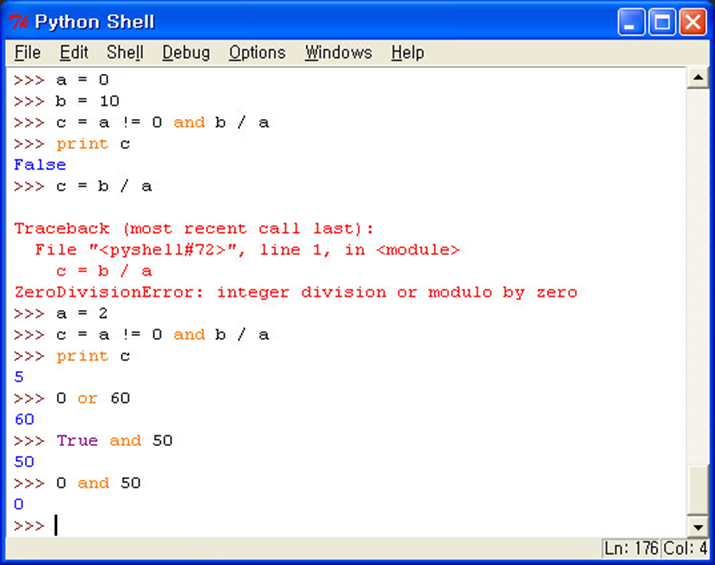Click 'Traceback (most recent call last):' line
The width and height of the screenshot is (715, 565).
(193, 228)
